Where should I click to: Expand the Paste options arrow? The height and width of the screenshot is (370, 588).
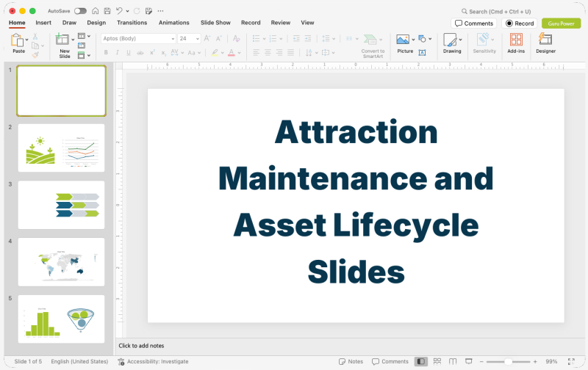pyautogui.click(x=27, y=40)
